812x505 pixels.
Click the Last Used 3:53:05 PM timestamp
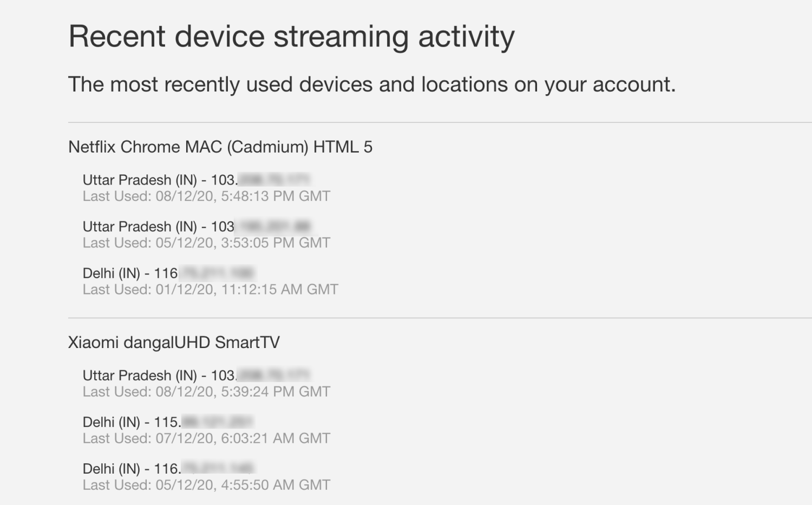coord(206,242)
